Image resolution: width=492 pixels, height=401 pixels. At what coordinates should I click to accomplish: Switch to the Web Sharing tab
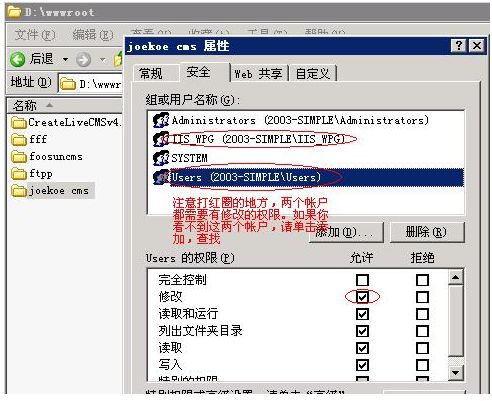click(258, 73)
